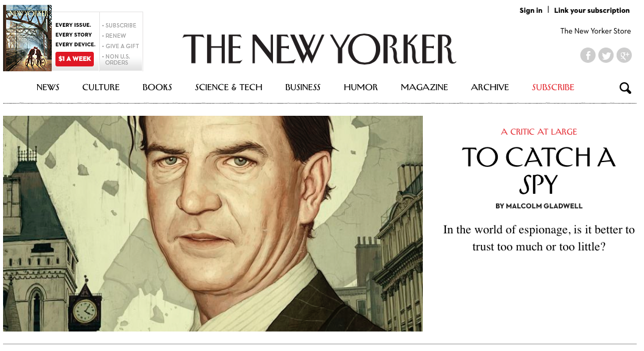Click the spy portrait illustration
644x351 pixels.
pyautogui.click(x=213, y=224)
